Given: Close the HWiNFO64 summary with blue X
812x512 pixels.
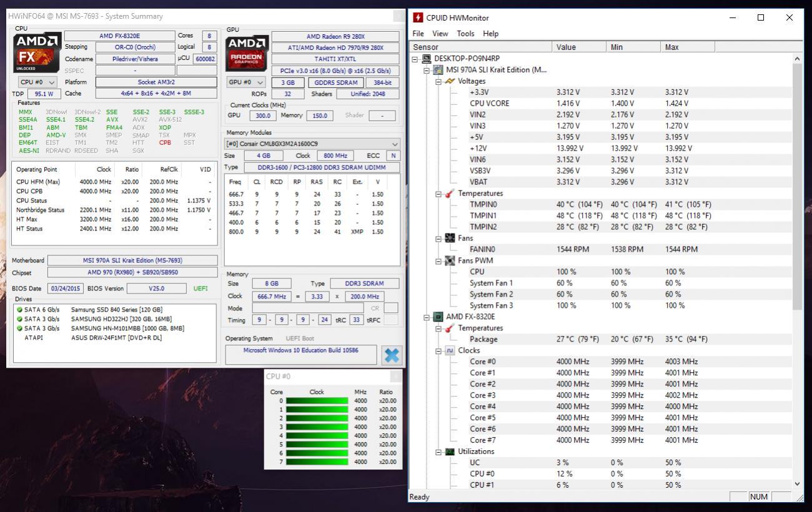Looking at the screenshot, I should pyautogui.click(x=392, y=355).
